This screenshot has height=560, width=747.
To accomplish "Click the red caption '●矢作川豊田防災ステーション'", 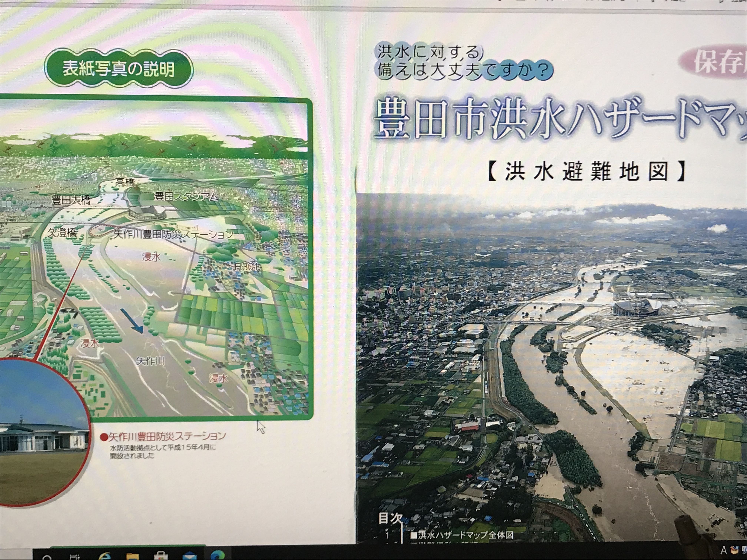I will pyautogui.click(x=163, y=436).
